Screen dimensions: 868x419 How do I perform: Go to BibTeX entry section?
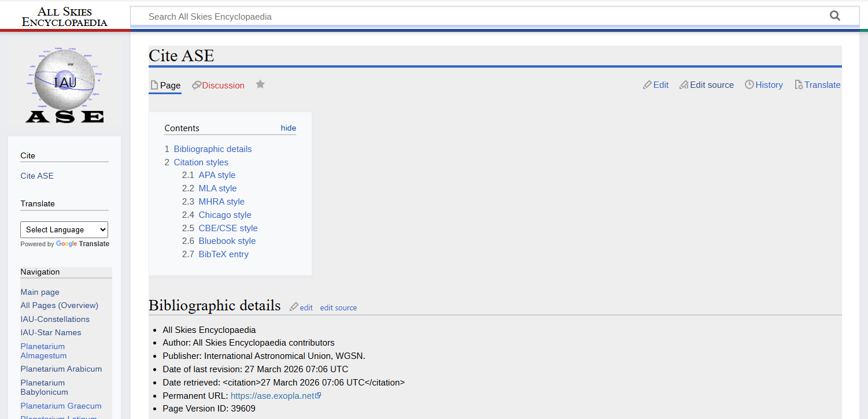[x=223, y=254]
